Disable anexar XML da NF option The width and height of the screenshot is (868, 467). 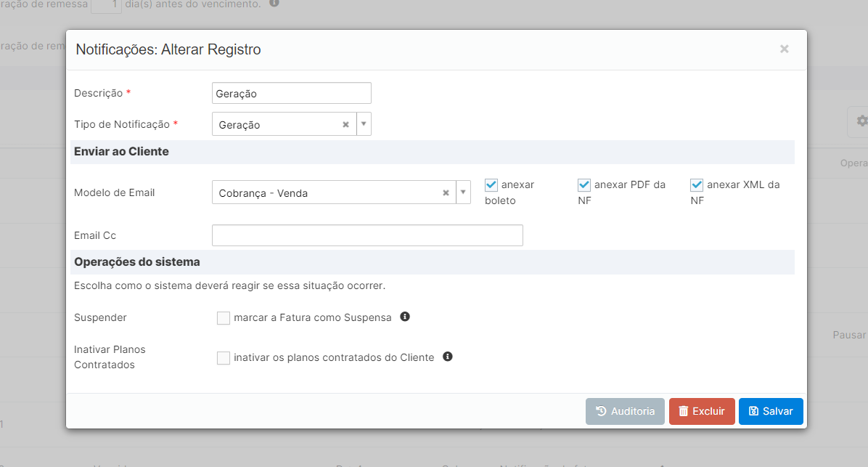697,185
